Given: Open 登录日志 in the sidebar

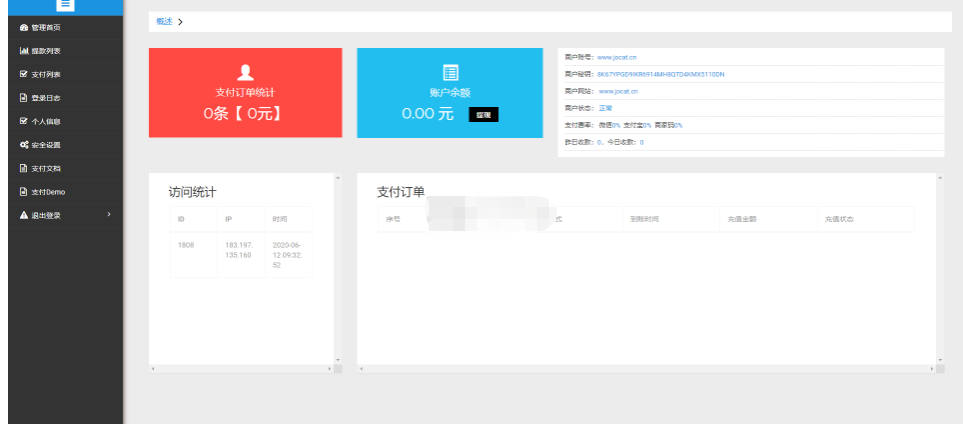Looking at the screenshot, I should coord(46,98).
